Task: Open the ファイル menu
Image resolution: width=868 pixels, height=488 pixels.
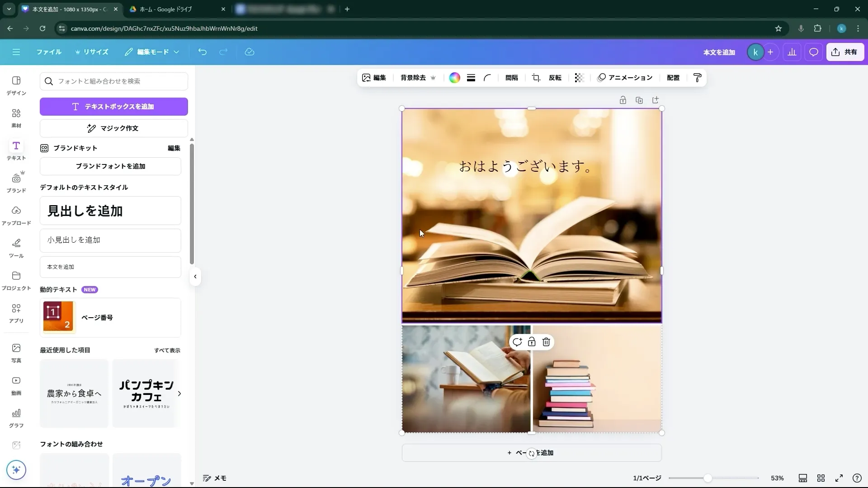Action: pos(49,52)
